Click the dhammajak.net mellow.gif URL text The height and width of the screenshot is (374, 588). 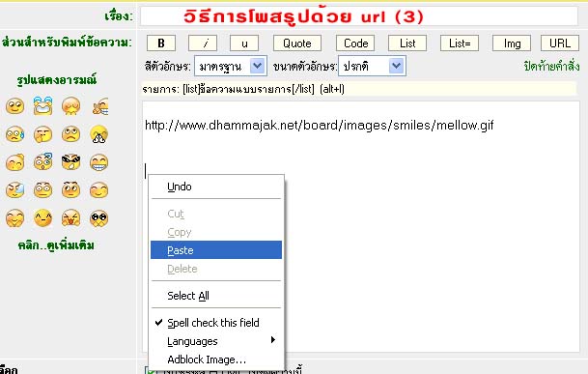(320, 125)
